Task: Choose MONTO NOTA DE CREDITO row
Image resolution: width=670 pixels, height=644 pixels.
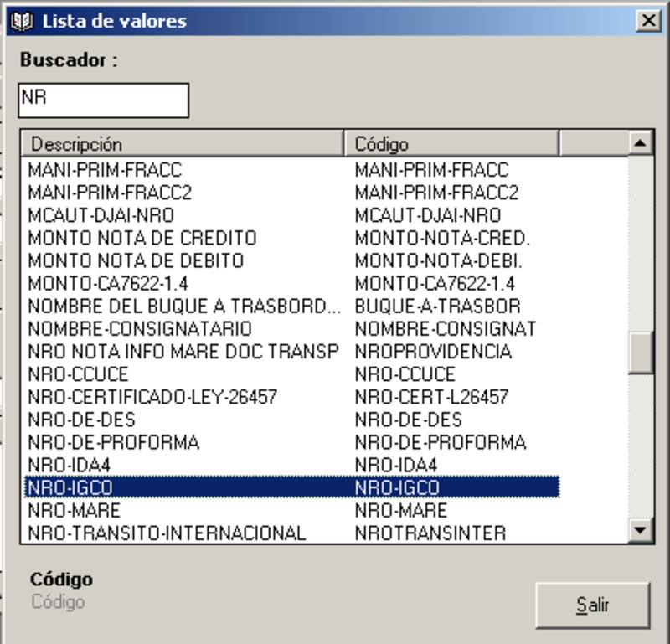Action: (142, 238)
